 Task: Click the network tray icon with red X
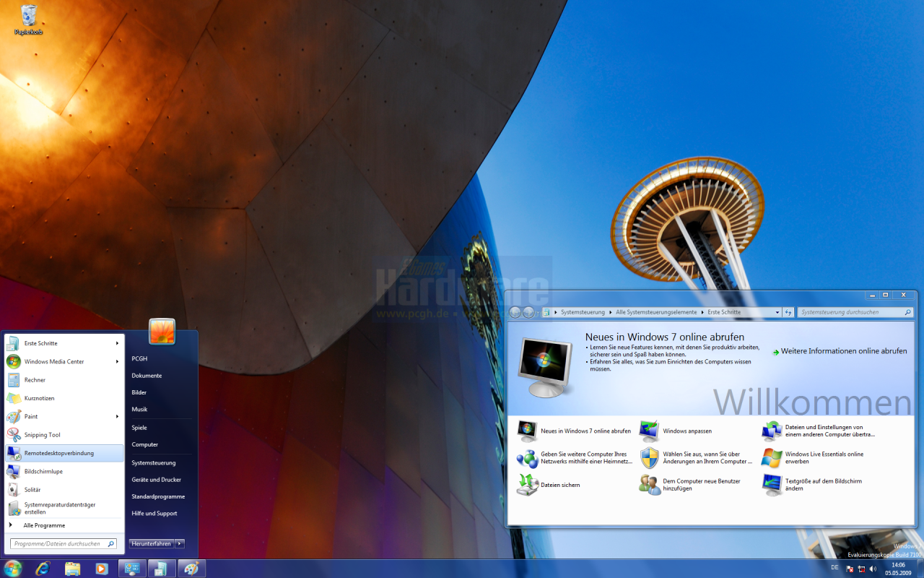[x=861, y=569]
